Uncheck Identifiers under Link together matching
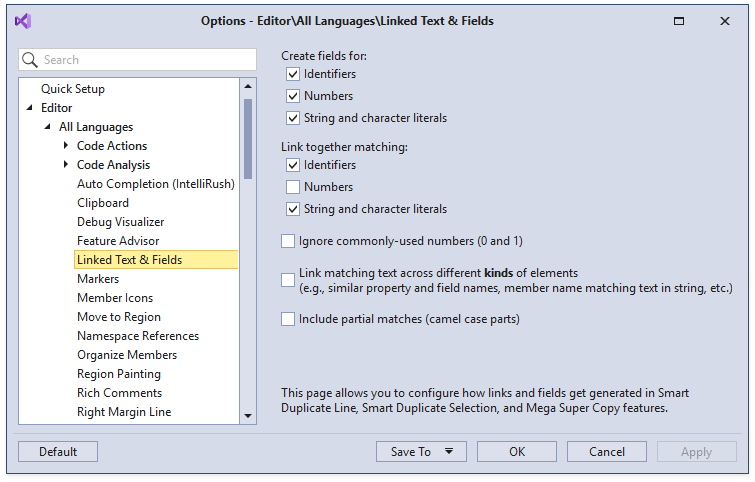Image resolution: width=755 pixels, height=482 pixels. pyautogui.click(x=293, y=165)
